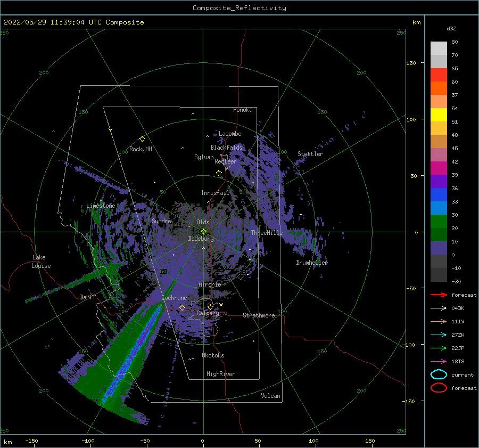Click the Airdrie town label
The height and width of the screenshot is (448, 479).
pos(210,284)
